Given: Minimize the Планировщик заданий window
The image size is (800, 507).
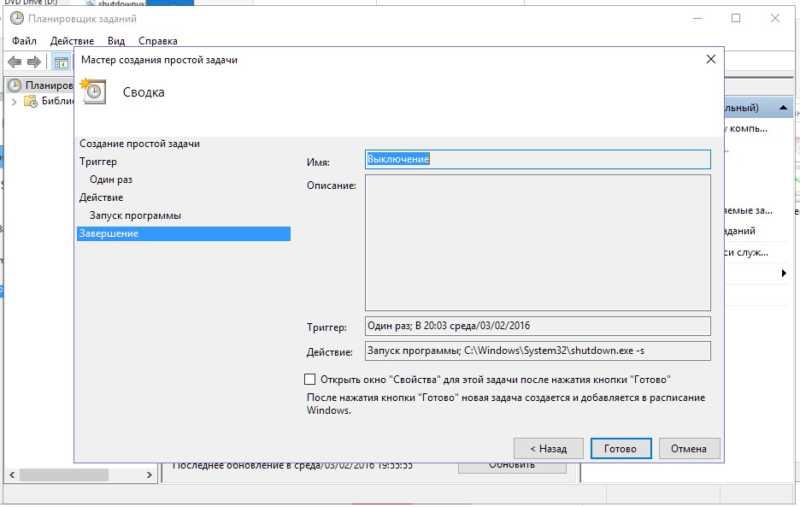Looking at the screenshot, I should 697,18.
